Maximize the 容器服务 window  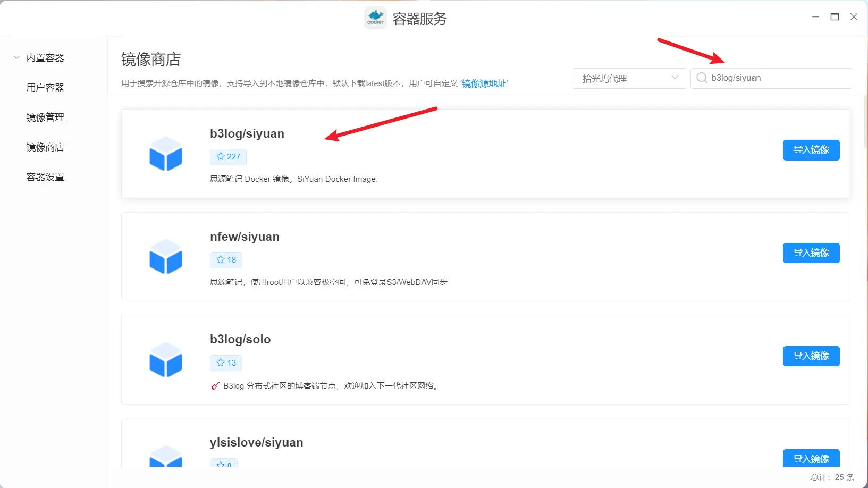click(x=835, y=17)
